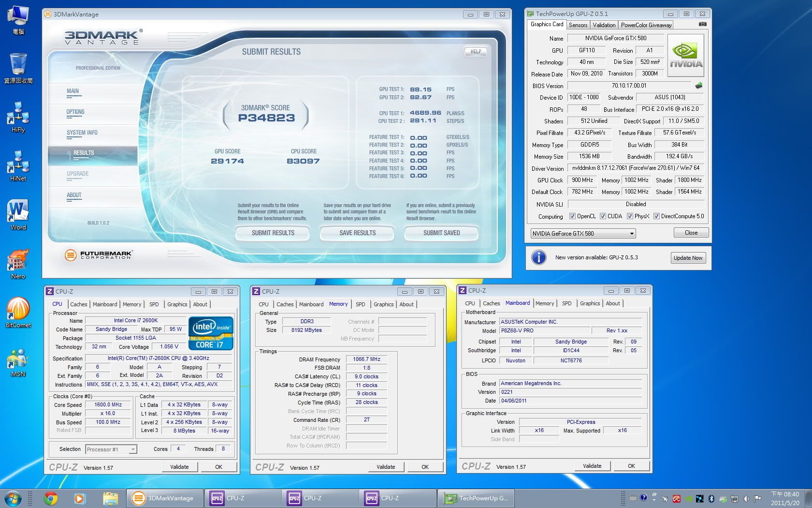Click the SUBMIT SAVED button
Viewport: 812px width, 508px height.
pos(441,233)
